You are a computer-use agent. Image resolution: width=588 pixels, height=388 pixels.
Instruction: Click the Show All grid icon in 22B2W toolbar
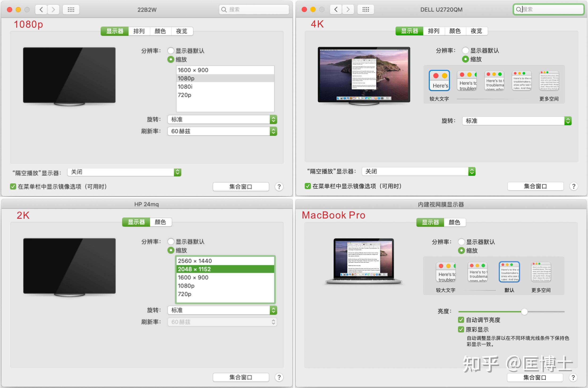71,9
